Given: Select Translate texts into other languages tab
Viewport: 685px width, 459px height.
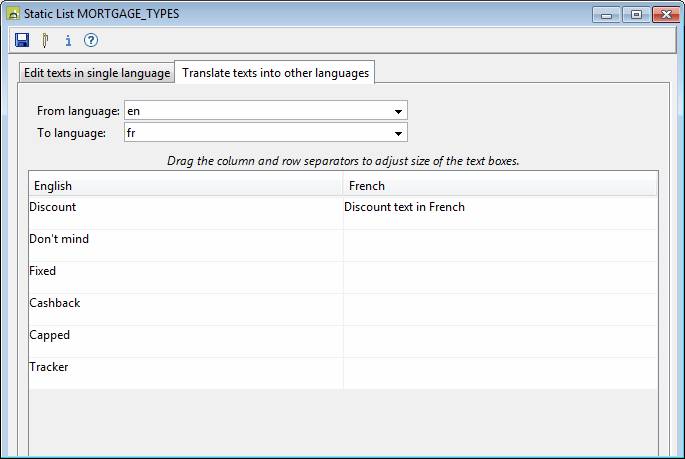Looking at the screenshot, I should coord(275,73).
